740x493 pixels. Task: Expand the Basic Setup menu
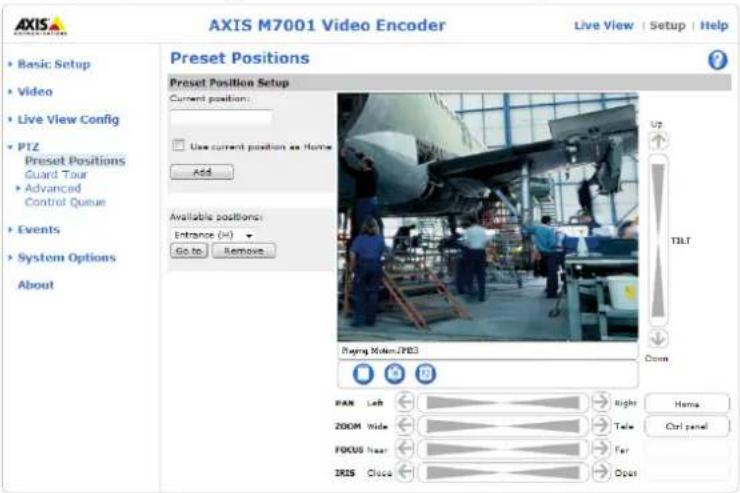(54, 64)
